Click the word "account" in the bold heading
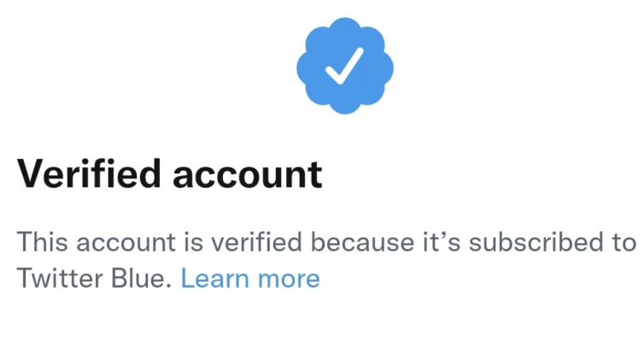This screenshot has height=362, width=644. point(248,173)
